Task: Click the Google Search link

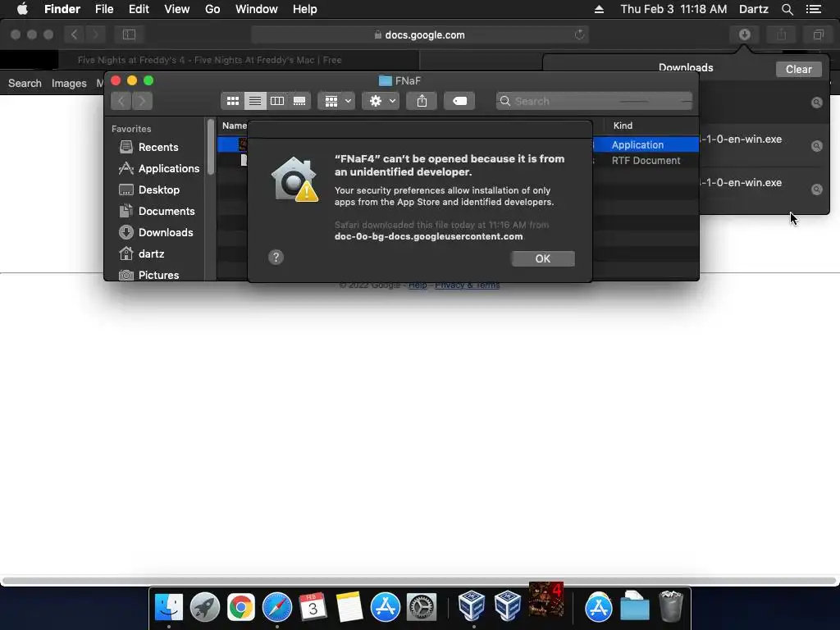Action: pos(25,83)
